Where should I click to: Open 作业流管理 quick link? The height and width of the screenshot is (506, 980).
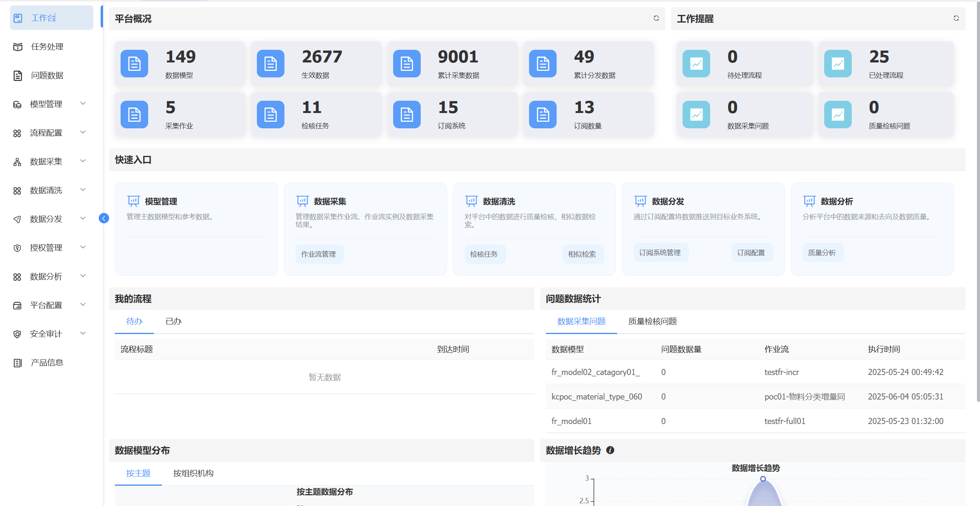pyautogui.click(x=318, y=254)
